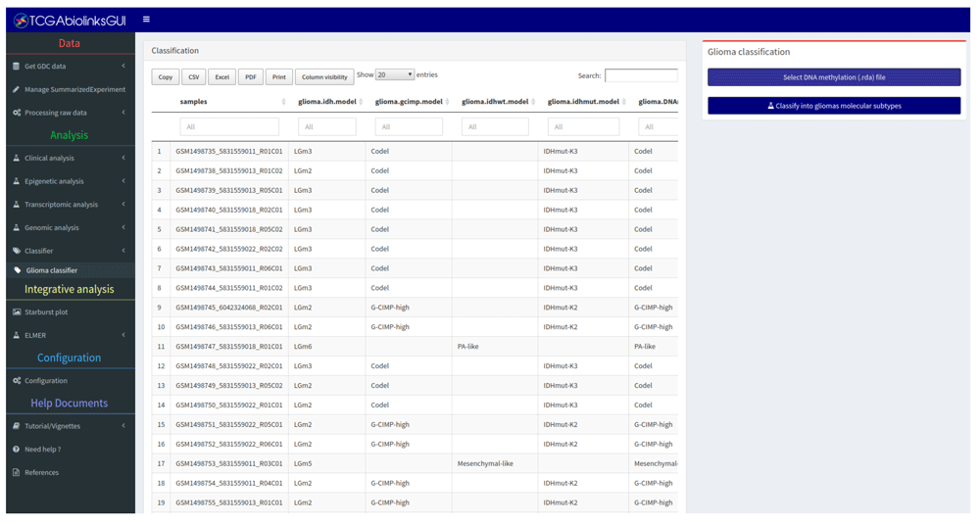Focus the table Search field
The width and height of the screenshot is (980, 524).
pyautogui.click(x=641, y=75)
